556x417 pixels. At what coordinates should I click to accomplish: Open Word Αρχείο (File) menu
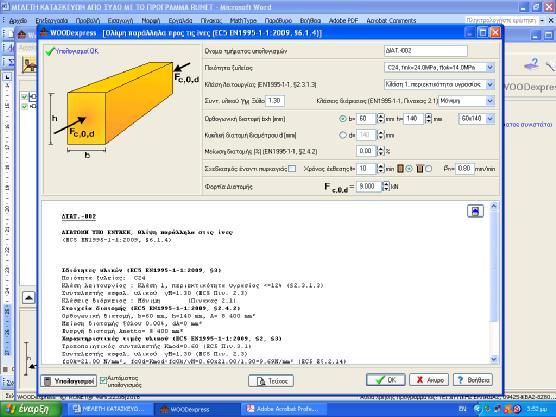coord(18,21)
